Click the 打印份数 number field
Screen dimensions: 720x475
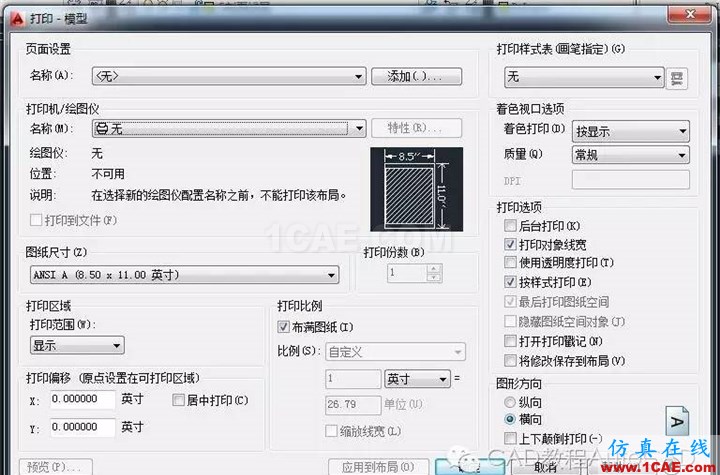click(406, 273)
